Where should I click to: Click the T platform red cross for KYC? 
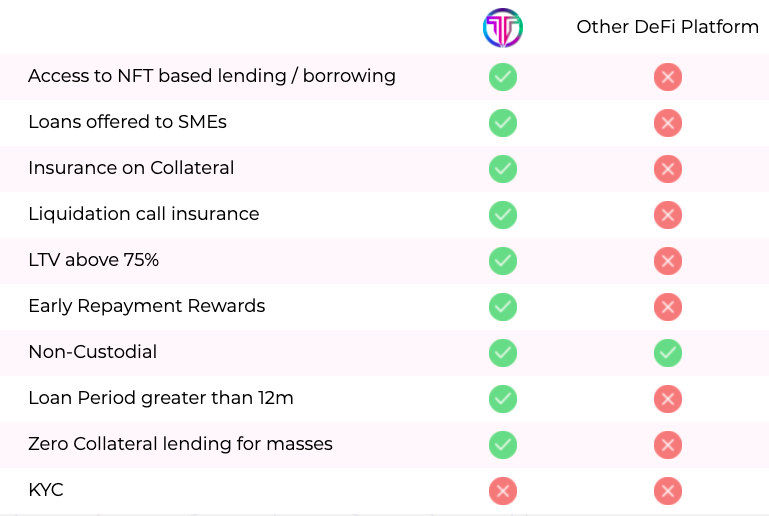click(503, 491)
